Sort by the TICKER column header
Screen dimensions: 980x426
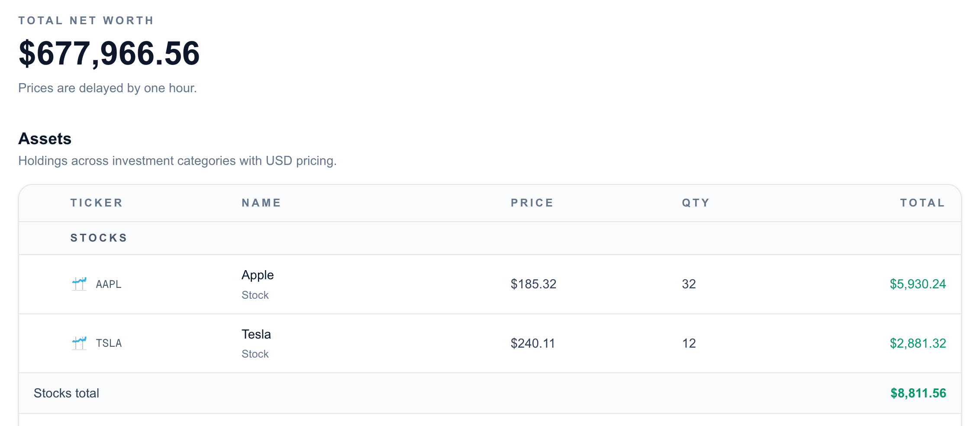pos(97,203)
